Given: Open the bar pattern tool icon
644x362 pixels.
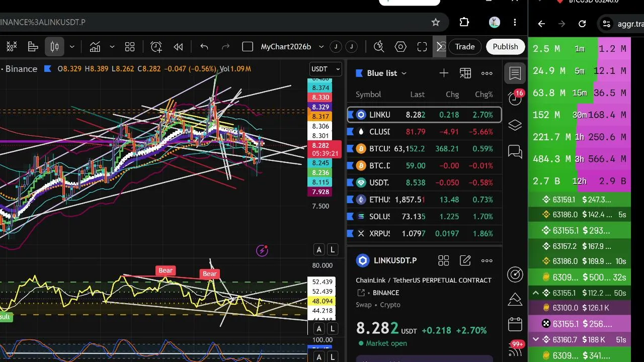Looking at the screenshot, I should click(x=33, y=47).
